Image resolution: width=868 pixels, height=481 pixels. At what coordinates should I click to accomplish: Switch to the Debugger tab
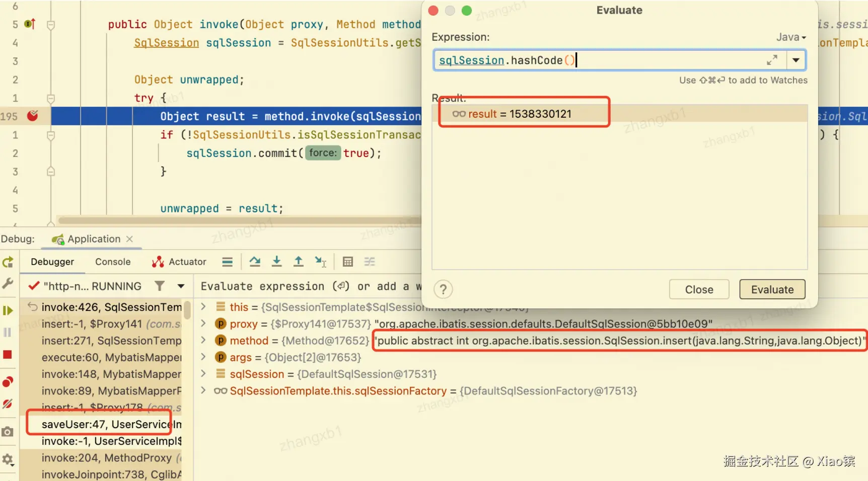point(52,262)
